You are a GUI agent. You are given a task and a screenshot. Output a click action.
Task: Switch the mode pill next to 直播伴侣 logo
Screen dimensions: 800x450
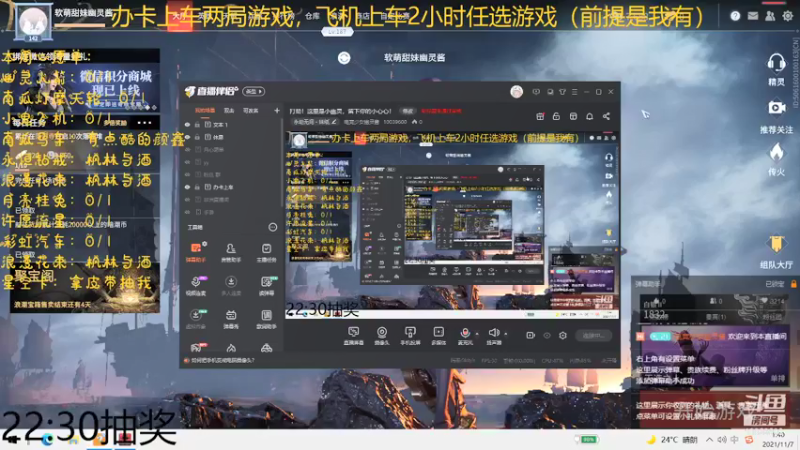[x=254, y=91]
